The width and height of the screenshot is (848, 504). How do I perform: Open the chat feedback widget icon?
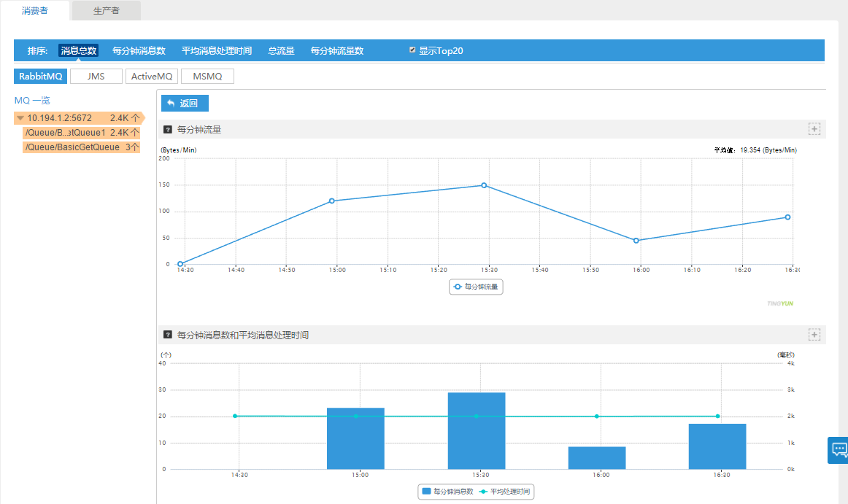tap(839, 450)
